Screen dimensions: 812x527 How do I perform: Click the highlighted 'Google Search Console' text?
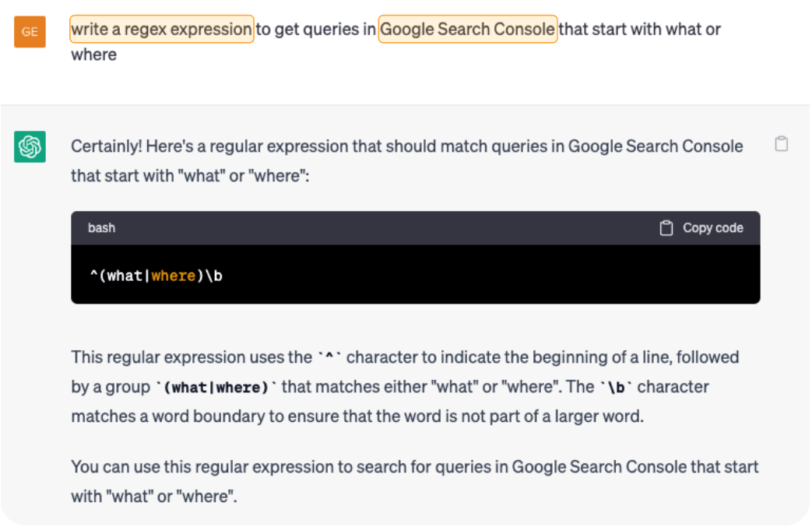(467, 30)
